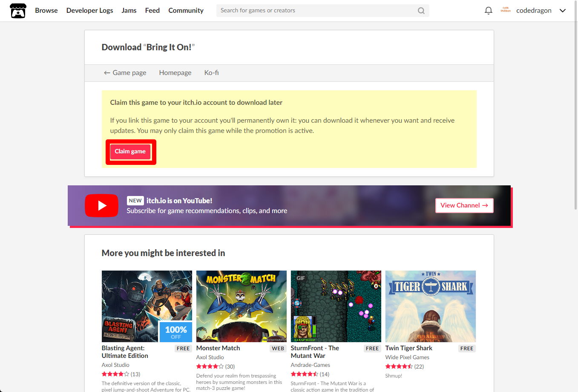Open the Monster Match title link
Image resolution: width=578 pixels, height=392 pixels.
coord(218,348)
